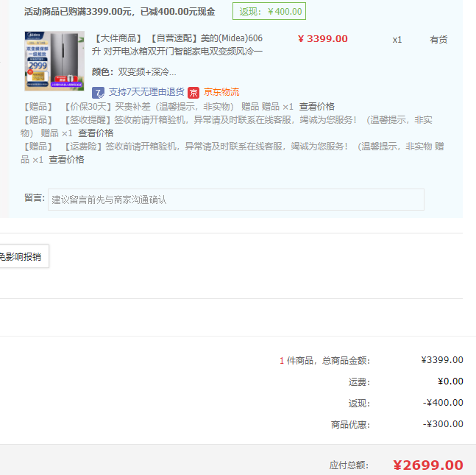Select the promotion text 已减400.00元现金
The image size is (476, 475).
(x=177, y=12)
